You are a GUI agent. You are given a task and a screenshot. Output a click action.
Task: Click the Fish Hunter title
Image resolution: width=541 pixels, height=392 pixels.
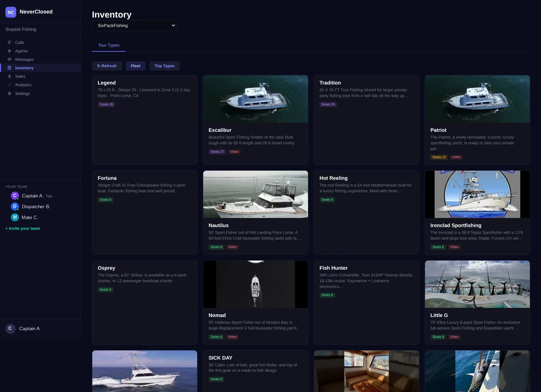pyautogui.click(x=333, y=268)
